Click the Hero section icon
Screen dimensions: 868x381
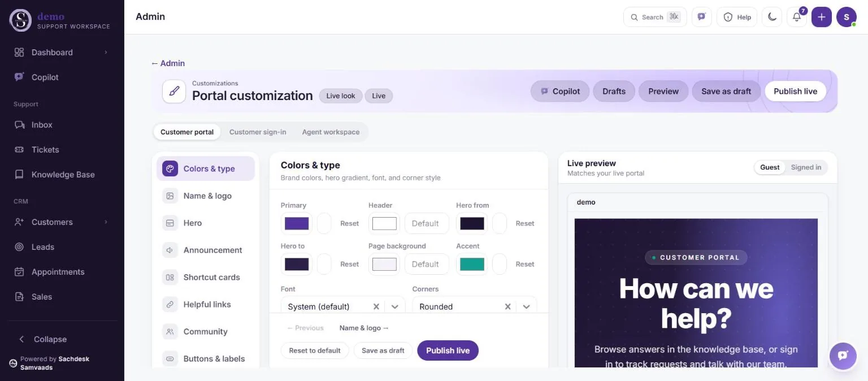170,223
